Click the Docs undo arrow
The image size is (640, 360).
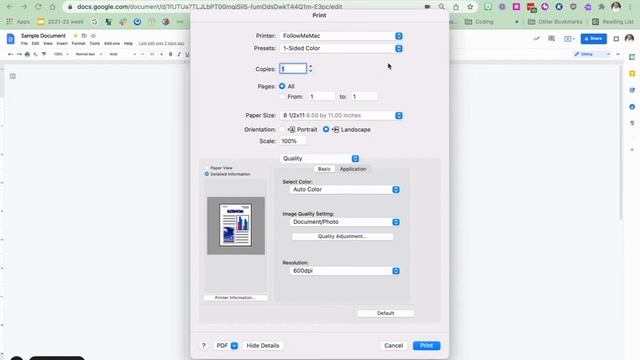pyautogui.click(x=10, y=54)
